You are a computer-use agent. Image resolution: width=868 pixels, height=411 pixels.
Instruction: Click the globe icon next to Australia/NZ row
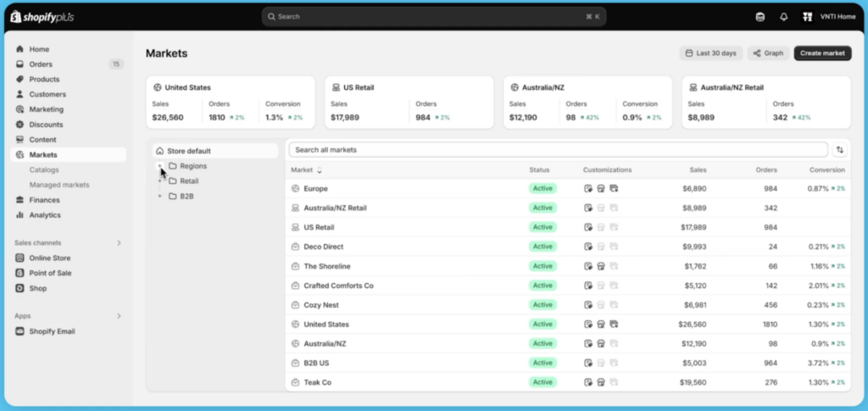[x=295, y=343]
